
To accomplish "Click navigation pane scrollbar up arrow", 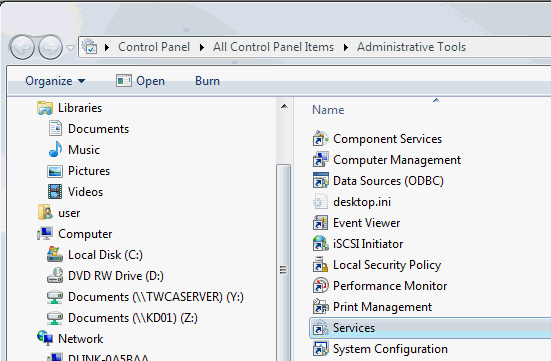I will [x=284, y=106].
